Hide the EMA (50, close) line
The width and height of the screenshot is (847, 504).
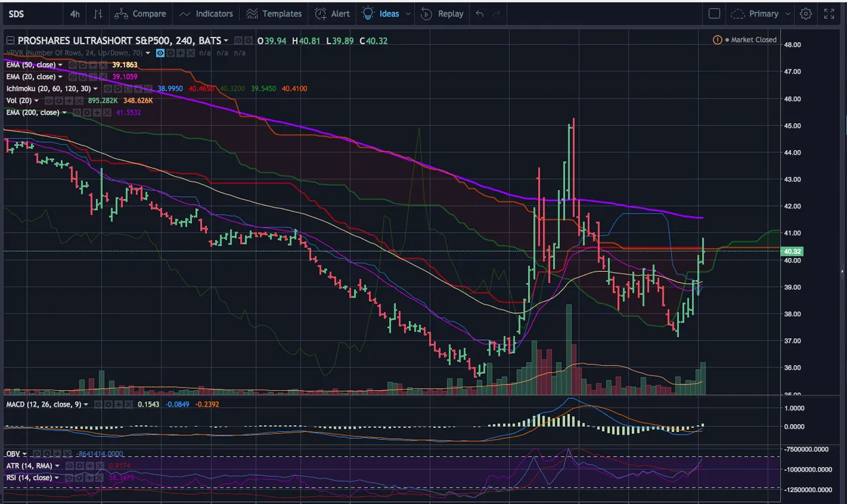click(x=72, y=65)
